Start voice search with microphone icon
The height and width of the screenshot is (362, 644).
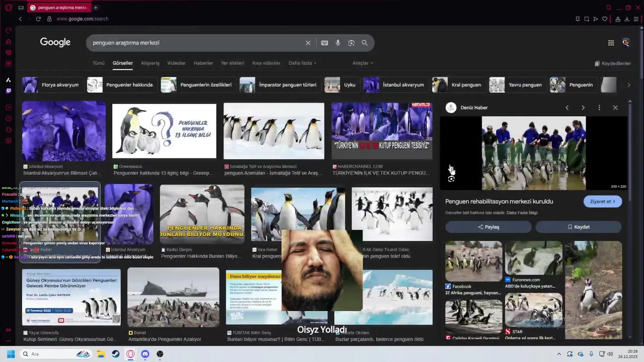338,43
